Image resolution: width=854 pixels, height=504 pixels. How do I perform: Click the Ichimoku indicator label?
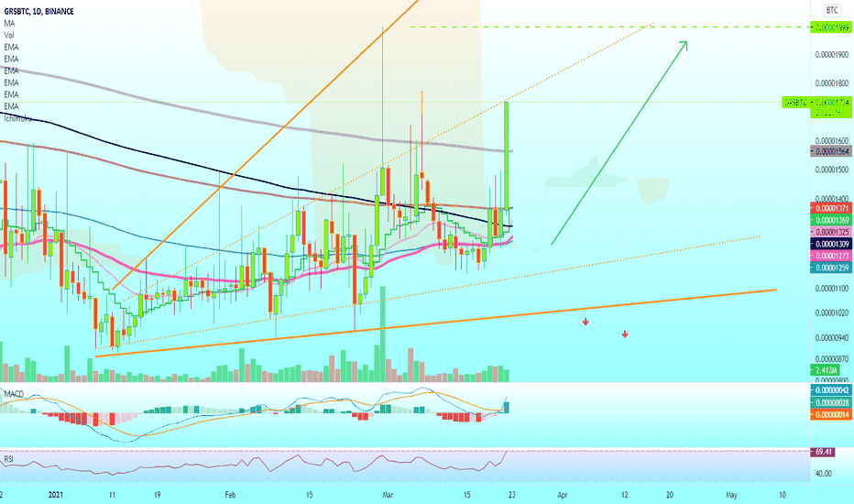pyautogui.click(x=17, y=118)
